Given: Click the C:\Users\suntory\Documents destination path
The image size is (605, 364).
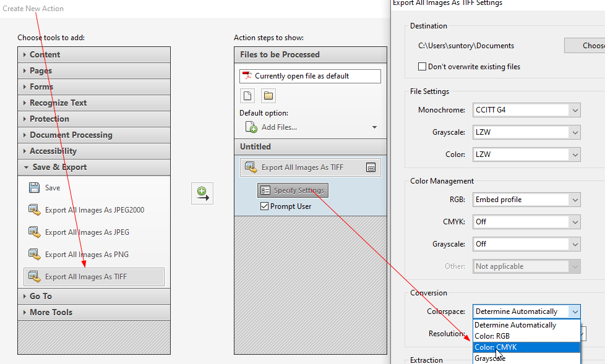Looking at the screenshot, I should pyautogui.click(x=466, y=46).
